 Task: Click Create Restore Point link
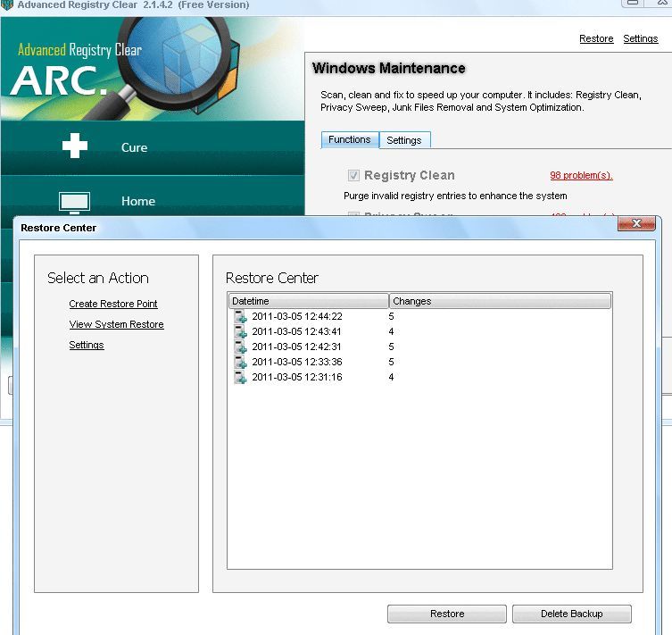point(113,304)
